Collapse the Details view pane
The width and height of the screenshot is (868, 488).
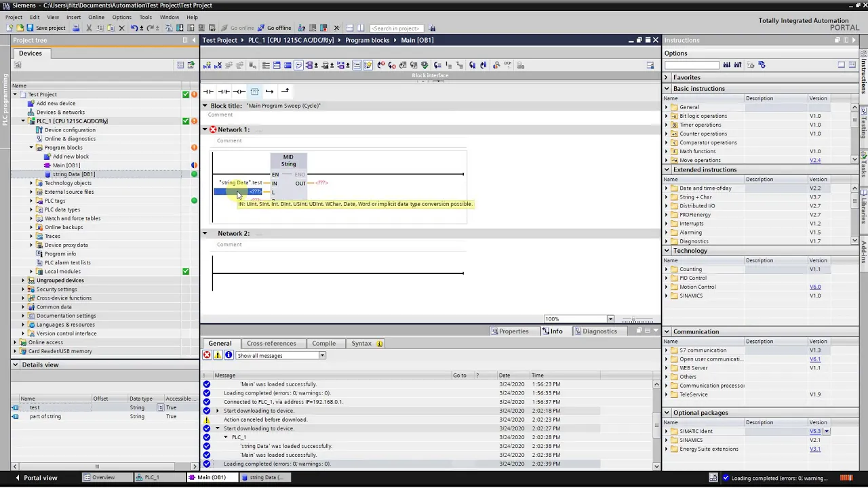pyautogui.click(x=15, y=365)
